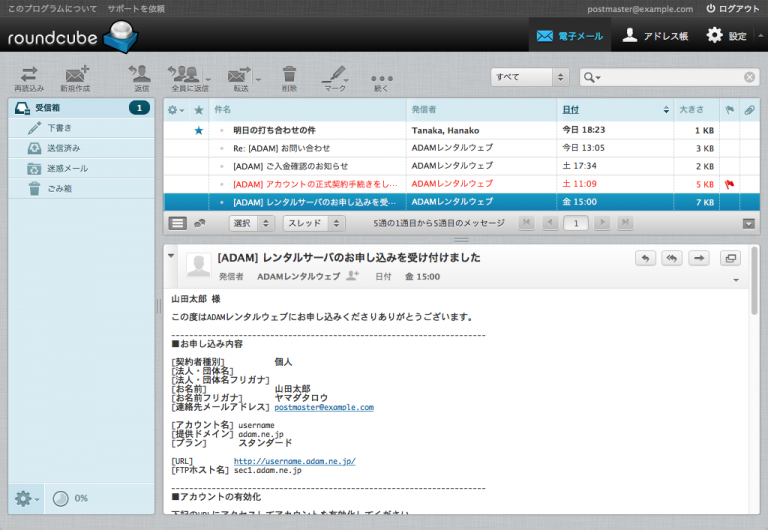Delete the message with trash (削除) icon
Screen dimensions: 768x530
(289, 75)
